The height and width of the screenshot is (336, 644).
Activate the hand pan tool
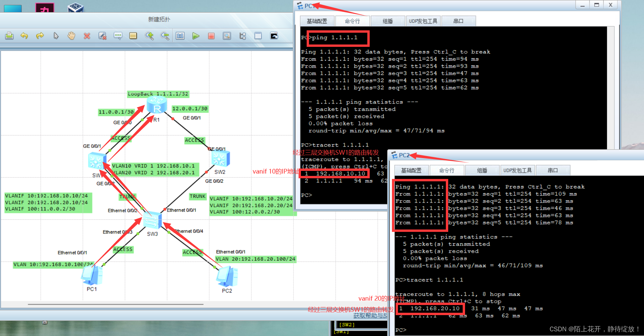tap(71, 36)
